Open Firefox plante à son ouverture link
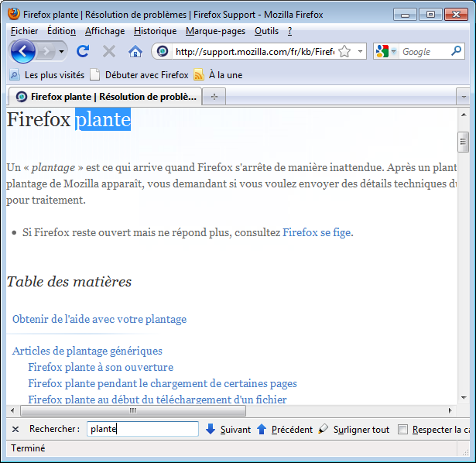The height and width of the screenshot is (463, 476). [x=101, y=367]
